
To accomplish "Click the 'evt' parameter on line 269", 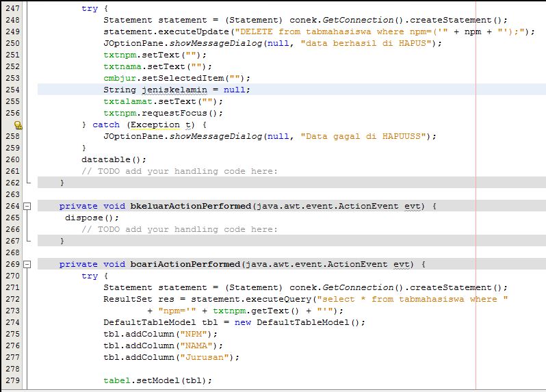I will tap(402, 264).
